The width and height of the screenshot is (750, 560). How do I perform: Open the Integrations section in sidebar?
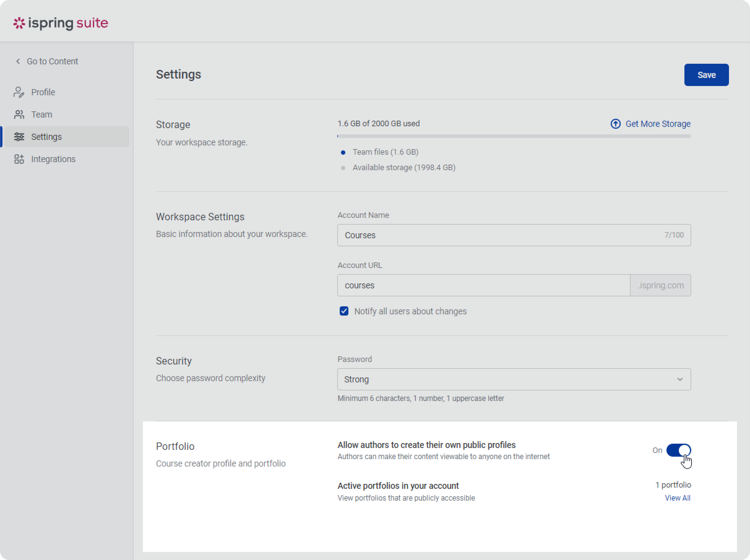pos(53,159)
